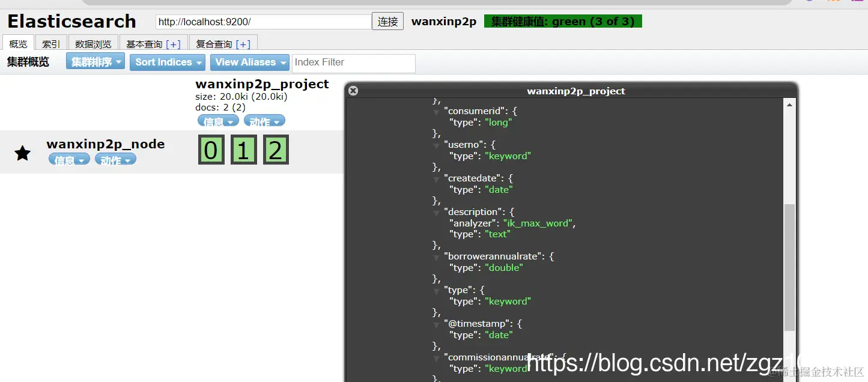
Task: Select shard 1 of wanxinp2p_project
Action: [x=243, y=150]
